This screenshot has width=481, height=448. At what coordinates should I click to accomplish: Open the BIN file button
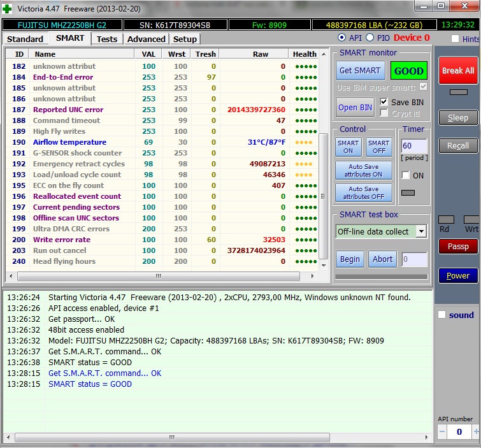click(x=355, y=107)
